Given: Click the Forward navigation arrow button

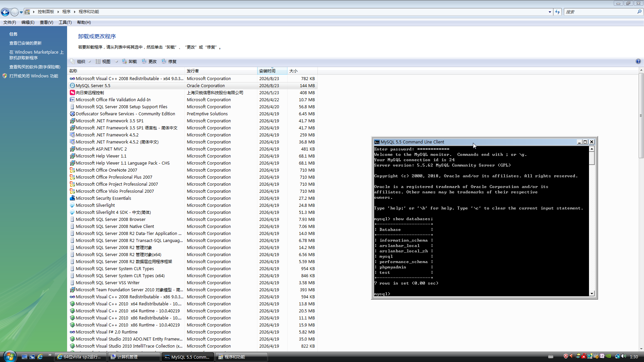Looking at the screenshot, I should pos(14,12).
